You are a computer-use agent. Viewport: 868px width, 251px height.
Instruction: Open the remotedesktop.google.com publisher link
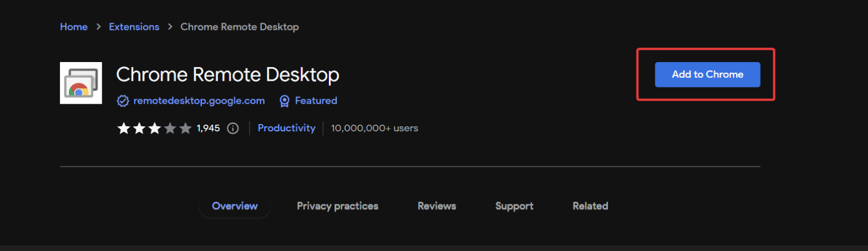click(199, 101)
